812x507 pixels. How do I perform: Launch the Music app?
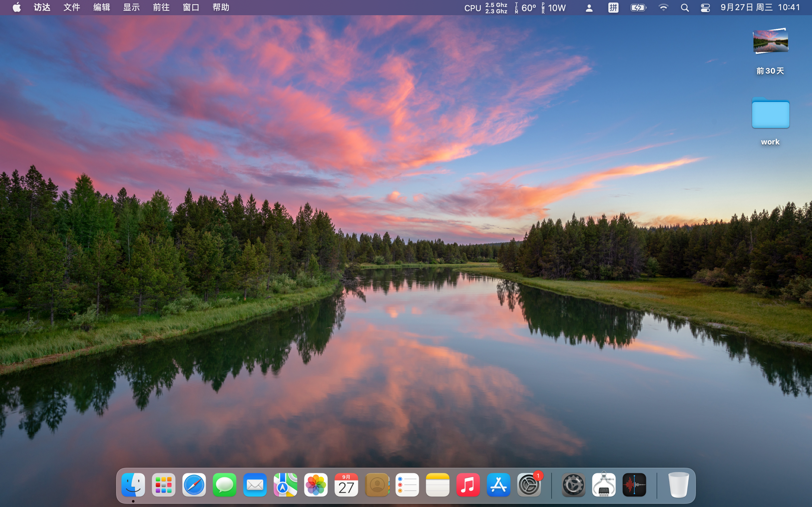[x=468, y=485]
